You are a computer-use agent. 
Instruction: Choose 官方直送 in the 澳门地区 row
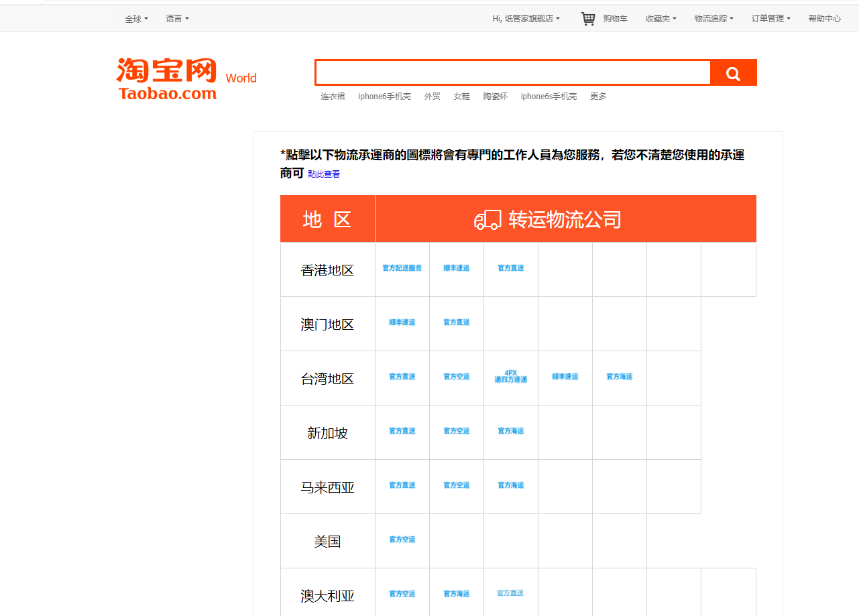(x=457, y=322)
